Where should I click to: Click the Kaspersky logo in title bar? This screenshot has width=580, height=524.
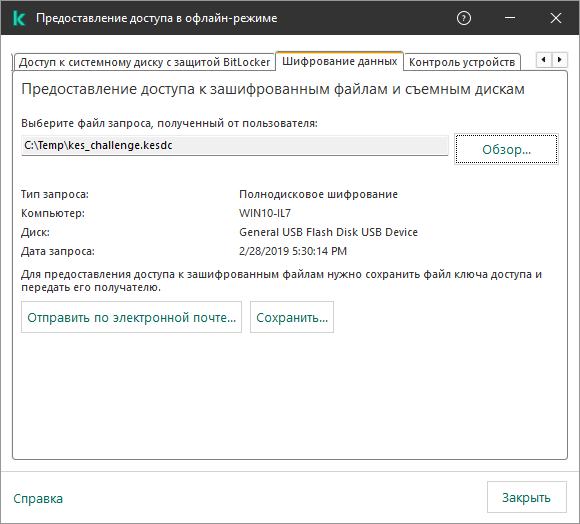(19, 18)
